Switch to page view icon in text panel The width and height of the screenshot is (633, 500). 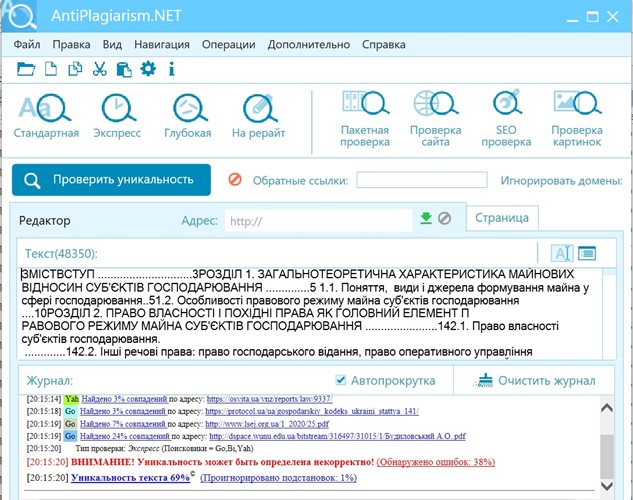click(x=587, y=253)
